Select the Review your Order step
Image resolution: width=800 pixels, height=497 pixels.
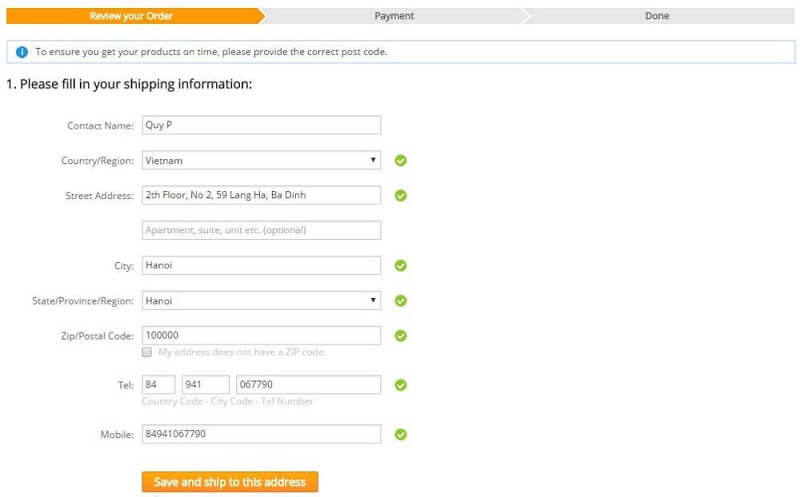click(133, 16)
